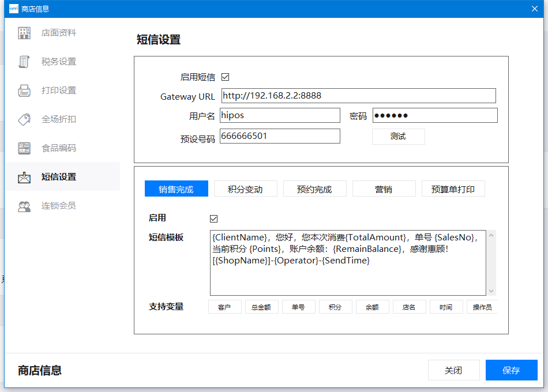548x392 pixels.
Task: Switch to the 积分变动 tab
Action: (246, 189)
